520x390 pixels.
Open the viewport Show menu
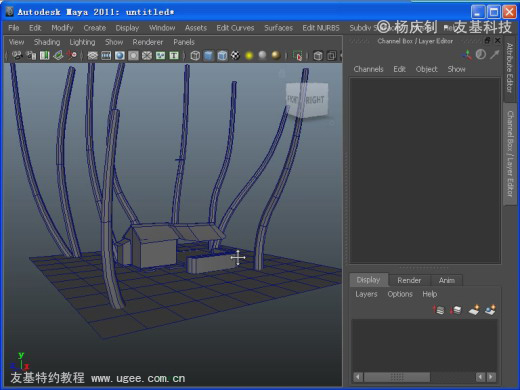(x=114, y=42)
